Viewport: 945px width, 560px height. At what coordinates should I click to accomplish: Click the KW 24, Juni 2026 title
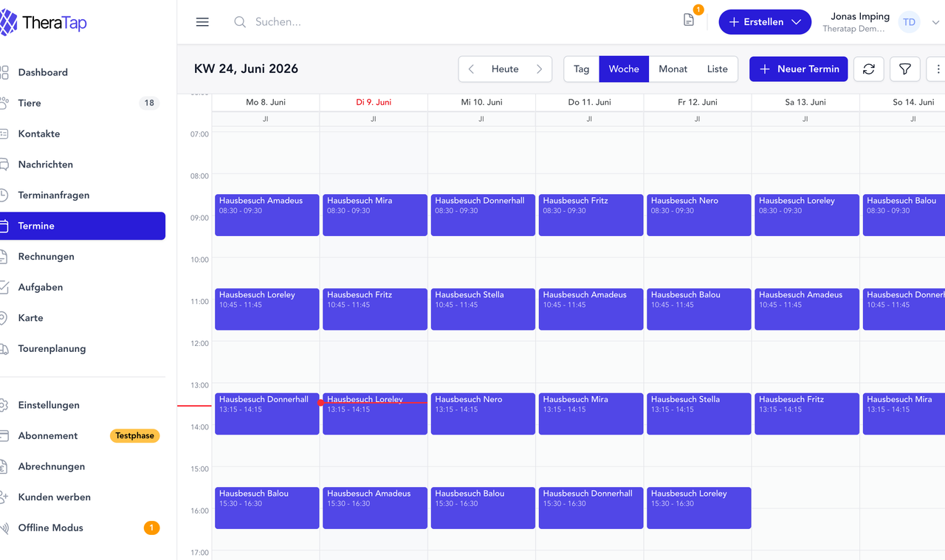pos(246,69)
